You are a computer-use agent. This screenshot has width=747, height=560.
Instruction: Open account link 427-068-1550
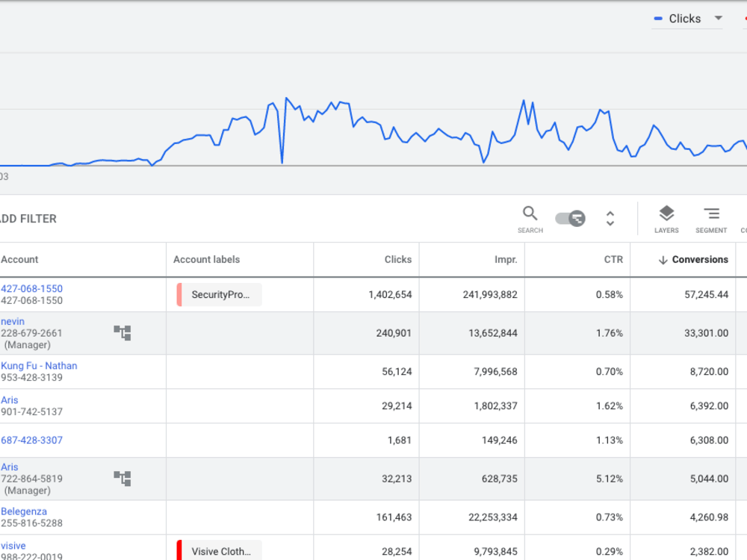pyautogui.click(x=31, y=288)
